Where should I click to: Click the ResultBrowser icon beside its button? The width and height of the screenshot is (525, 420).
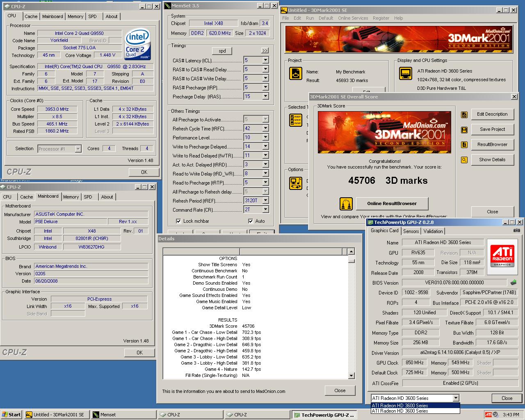464,145
